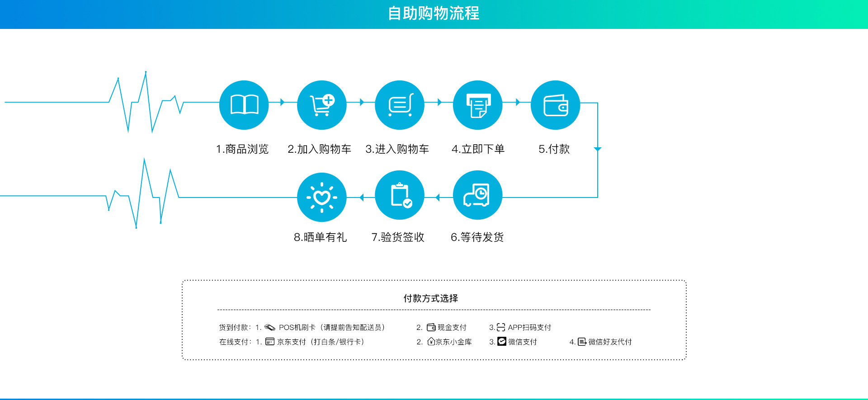The width and height of the screenshot is (868, 400).
Task: Click the WeChat Pay checkmark icon
Action: point(502,341)
